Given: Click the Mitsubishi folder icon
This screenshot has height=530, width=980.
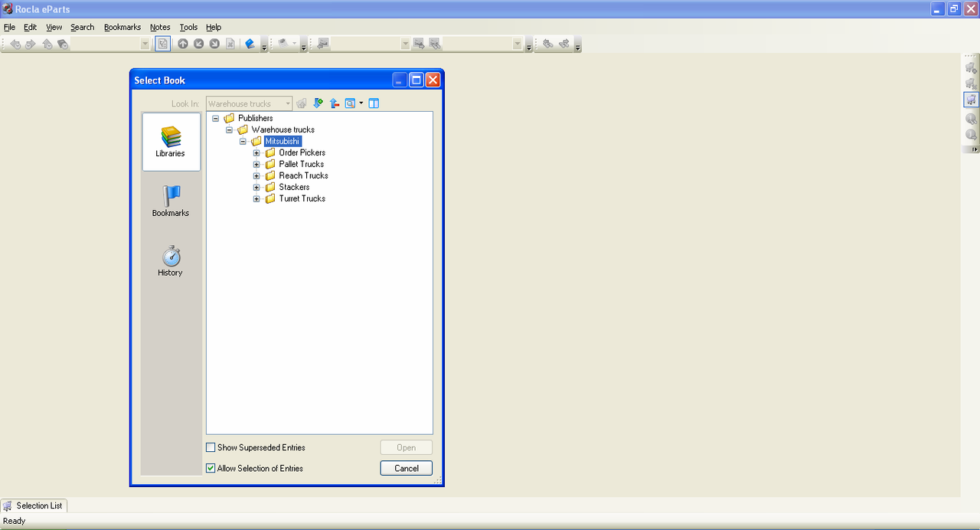Looking at the screenshot, I should tap(256, 141).
